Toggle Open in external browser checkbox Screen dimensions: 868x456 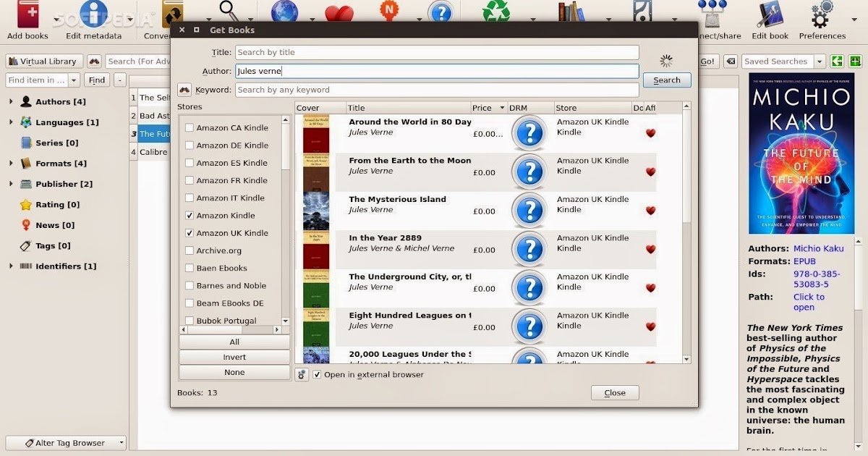(317, 374)
